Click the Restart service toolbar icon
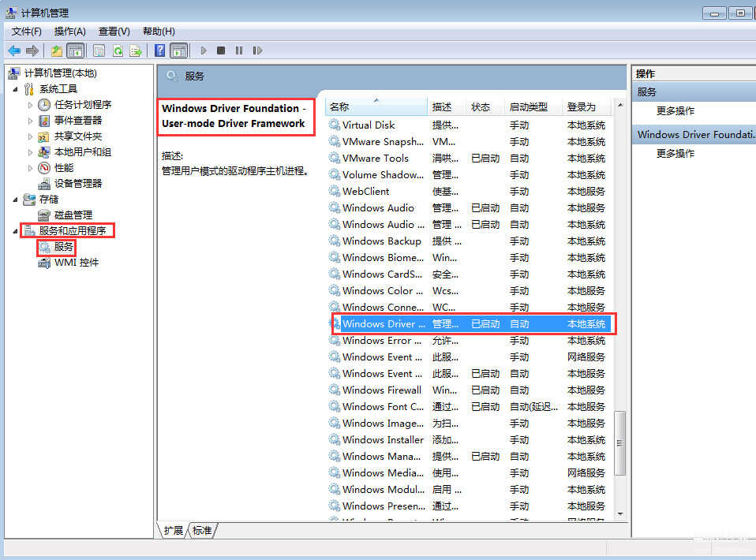The height and width of the screenshot is (560, 756). coord(257,50)
